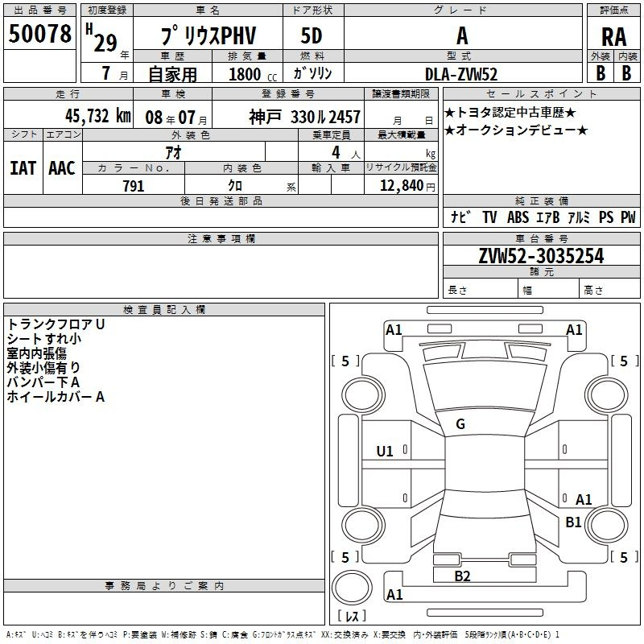Click equipment item ABS
Screen dimensions: 644x644
[x=518, y=217]
